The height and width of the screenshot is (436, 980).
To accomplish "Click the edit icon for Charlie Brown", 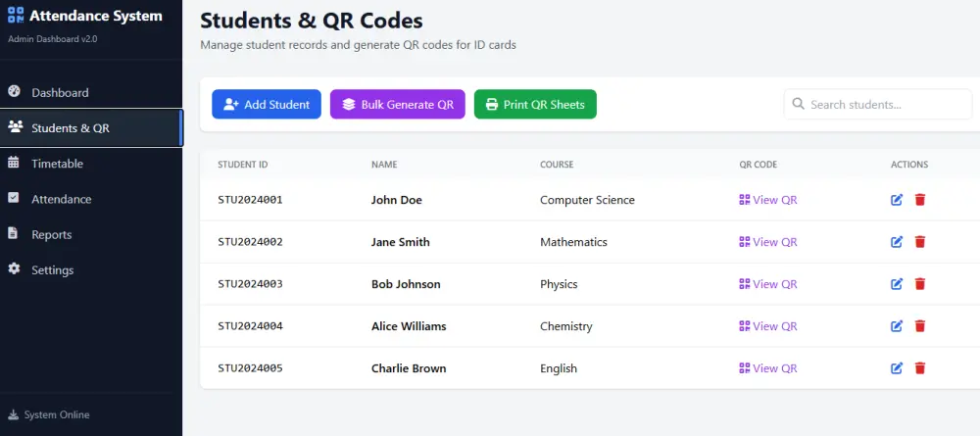I will (x=897, y=368).
